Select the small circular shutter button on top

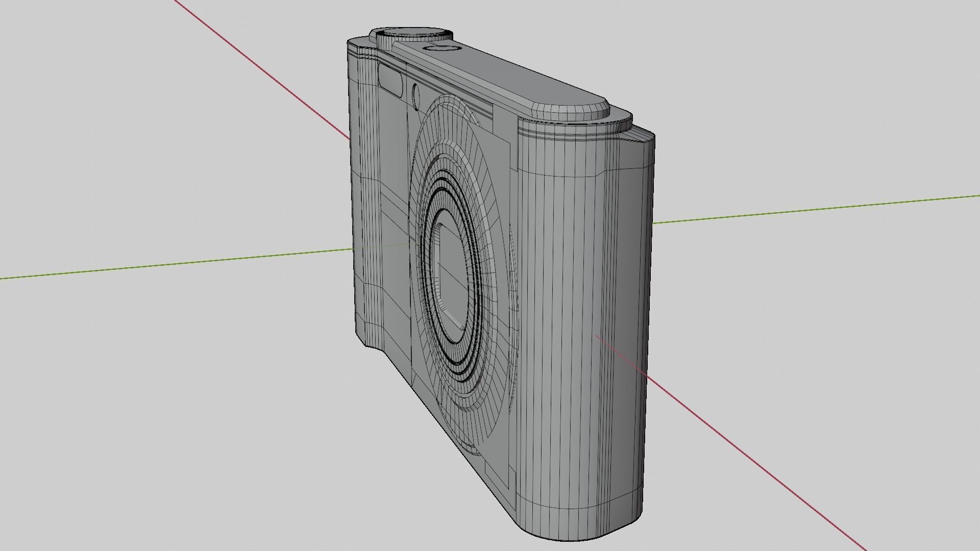point(442,48)
